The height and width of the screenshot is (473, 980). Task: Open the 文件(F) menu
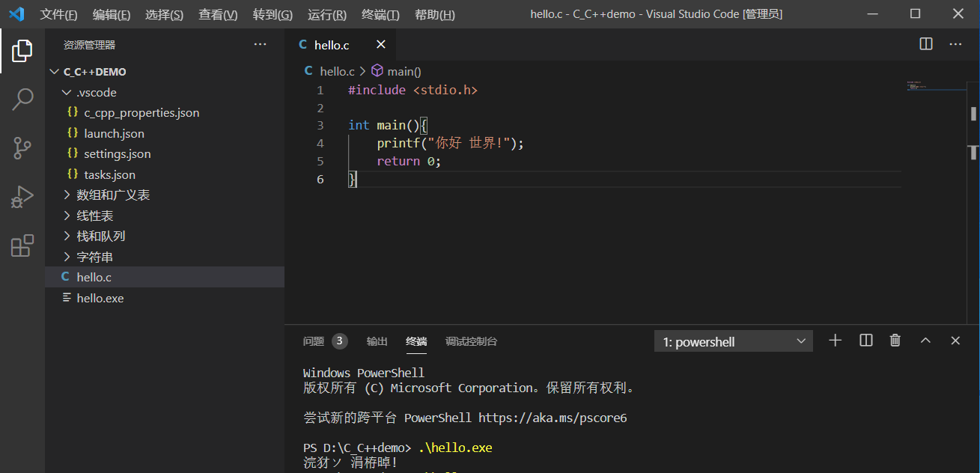tap(58, 14)
